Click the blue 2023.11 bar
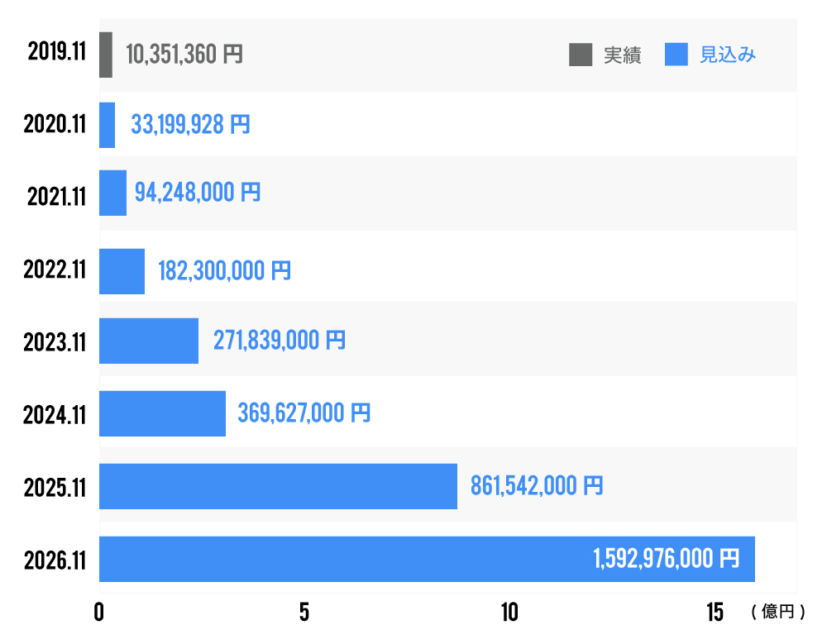 pyautogui.click(x=149, y=341)
